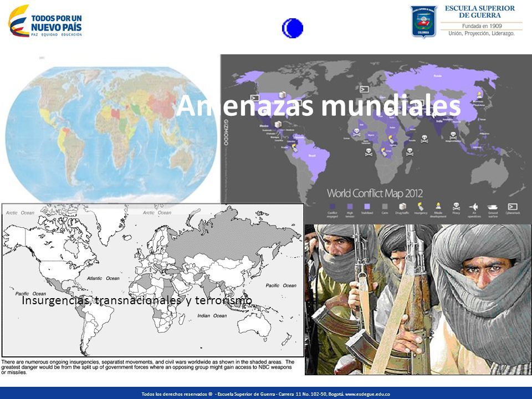Select the Cyberattack terminal legend icon

[x=512, y=206]
